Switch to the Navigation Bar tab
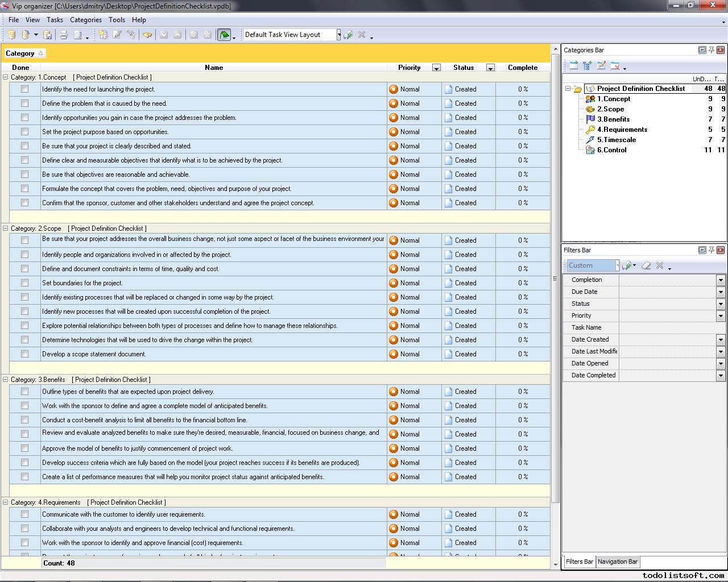 [618, 562]
